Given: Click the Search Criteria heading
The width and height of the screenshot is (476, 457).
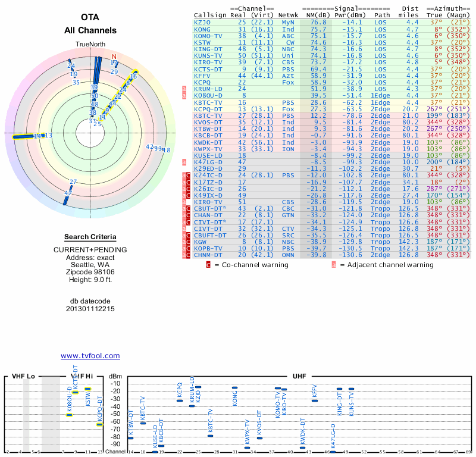Looking at the screenshot, I should tap(90, 237).
